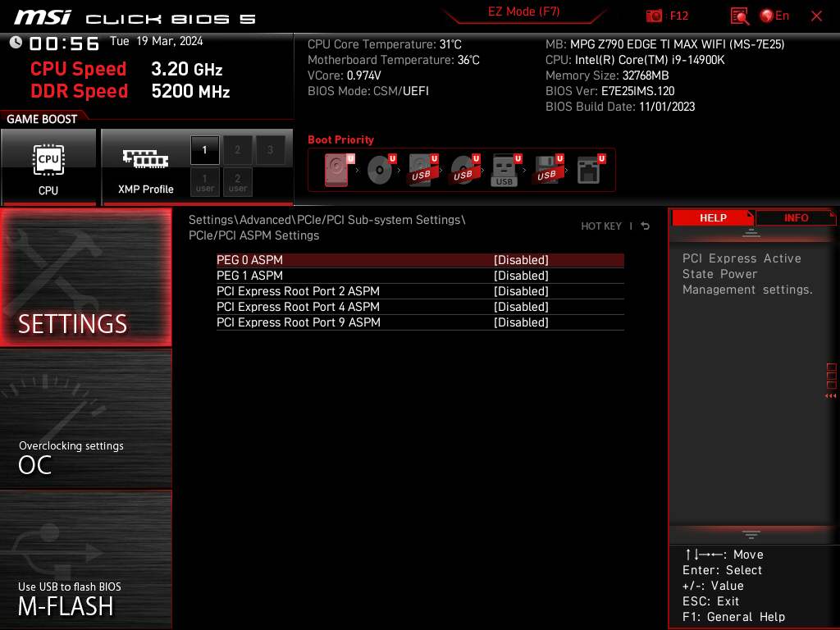Viewport: 840px width, 630px height.
Task: Enable XMP profile 1
Action: (204, 150)
